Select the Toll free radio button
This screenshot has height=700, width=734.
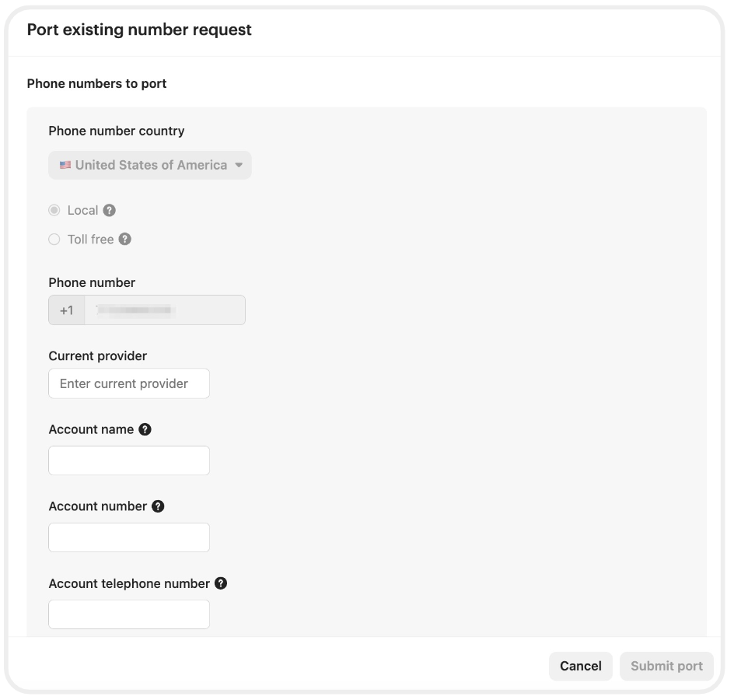tap(54, 240)
